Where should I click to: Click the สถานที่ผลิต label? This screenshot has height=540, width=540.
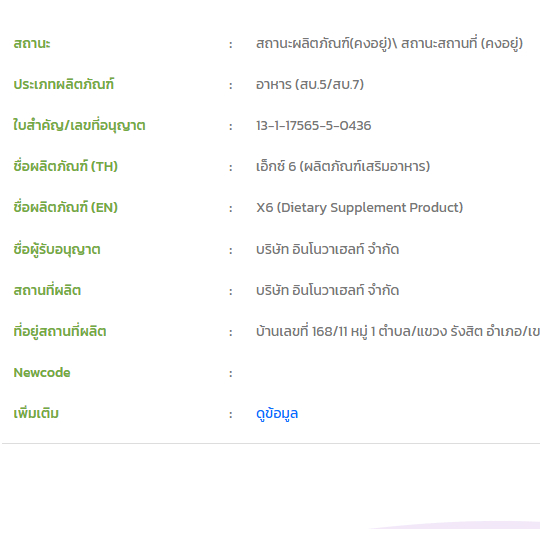47,290
